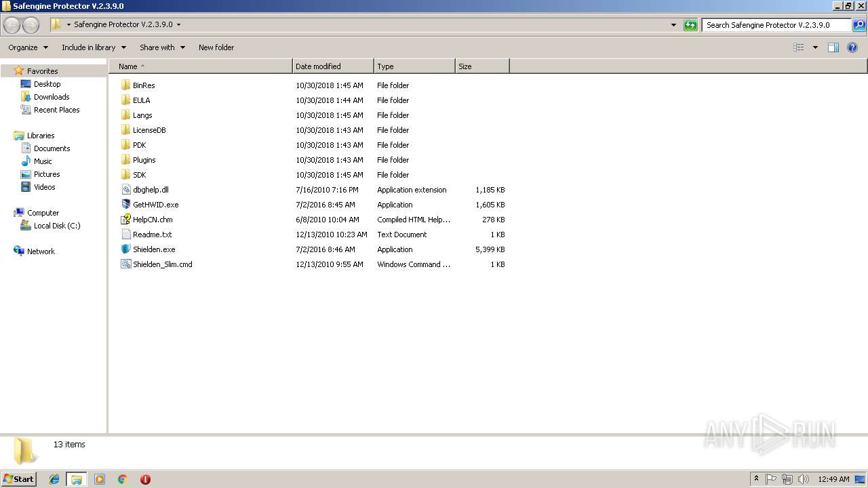Image resolution: width=868 pixels, height=488 pixels.
Task: Click the volume speaker tray icon
Action: 804,479
